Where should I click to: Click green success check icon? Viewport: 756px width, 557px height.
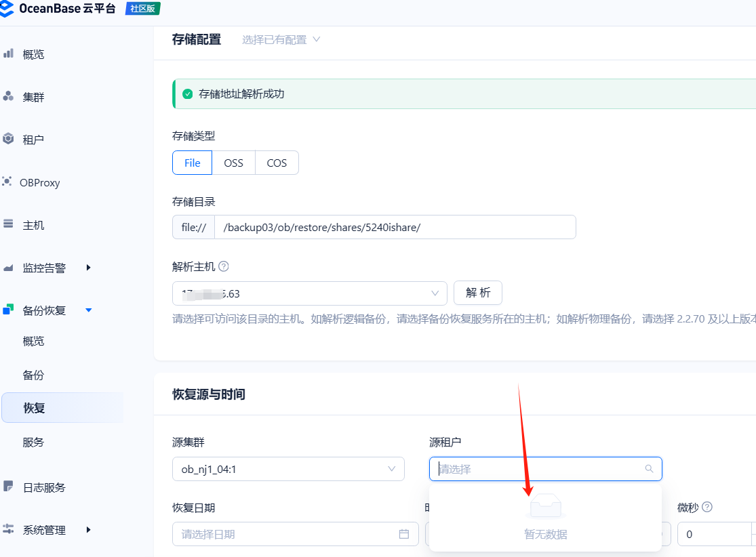188,94
